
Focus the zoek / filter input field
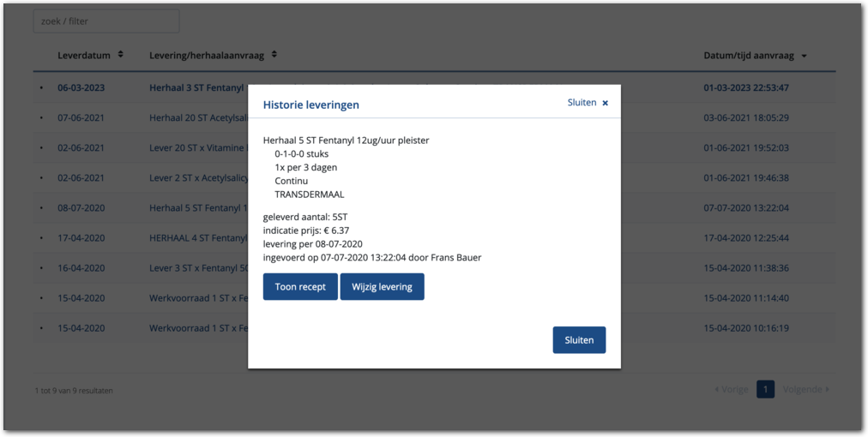click(105, 21)
